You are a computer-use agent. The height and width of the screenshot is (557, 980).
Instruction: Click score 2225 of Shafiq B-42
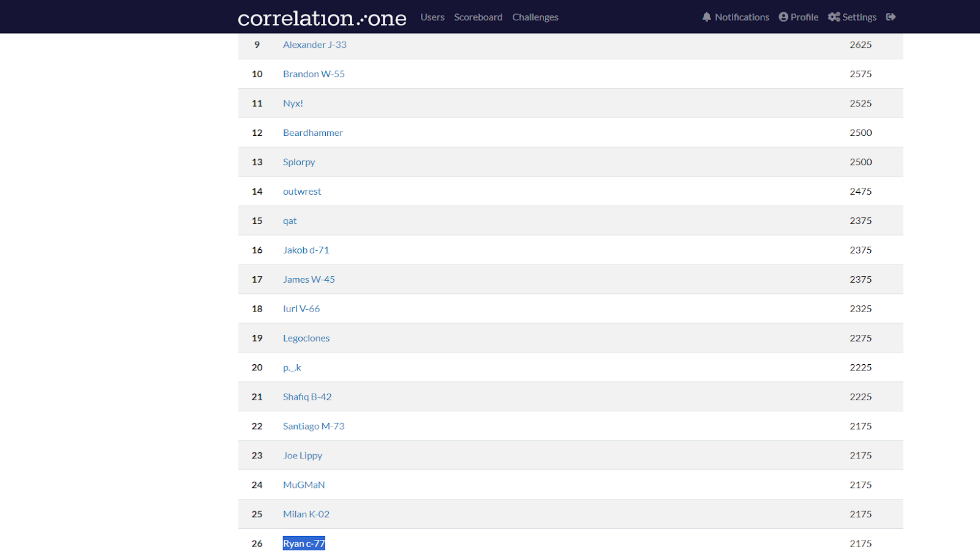pyautogui.click(x=861, y=397)
